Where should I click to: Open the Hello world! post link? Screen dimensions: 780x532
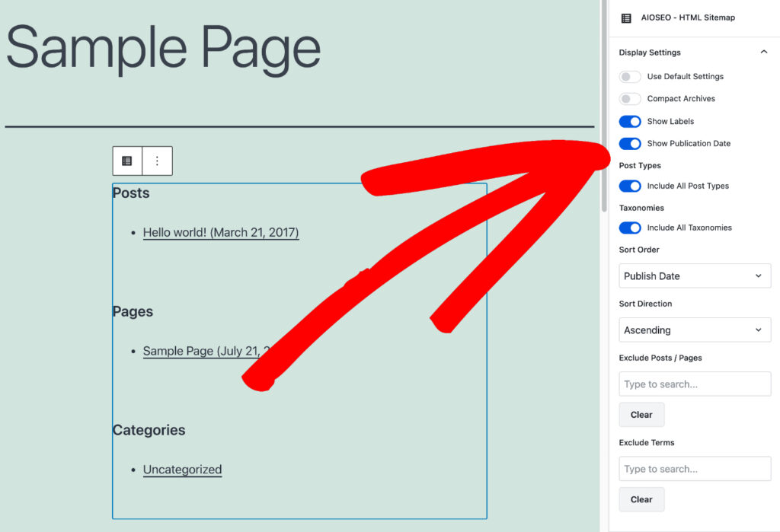(220, 232)
